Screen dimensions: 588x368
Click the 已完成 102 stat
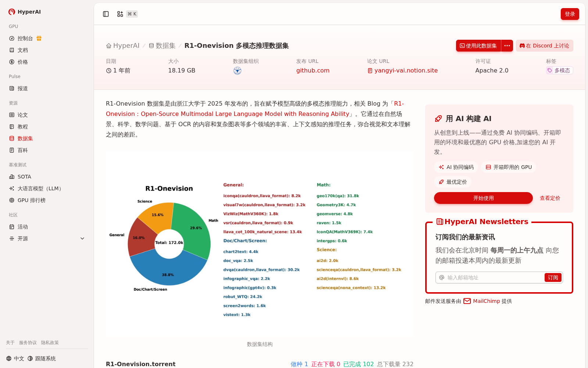pyautogui.click(x=358, y=364)
